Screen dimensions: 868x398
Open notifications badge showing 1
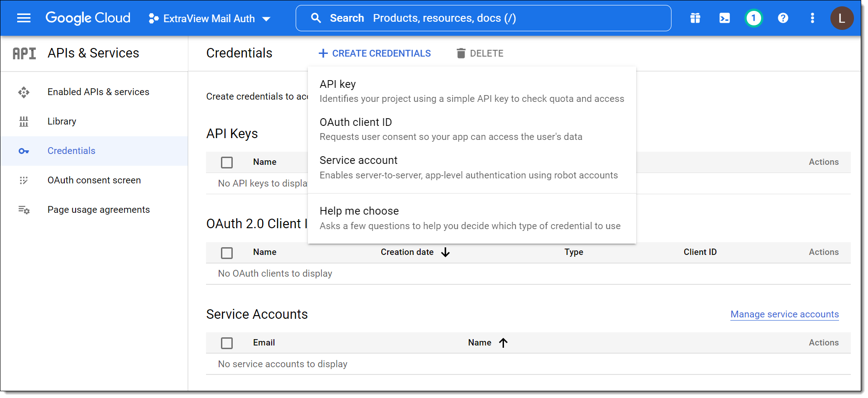point(753,18)
